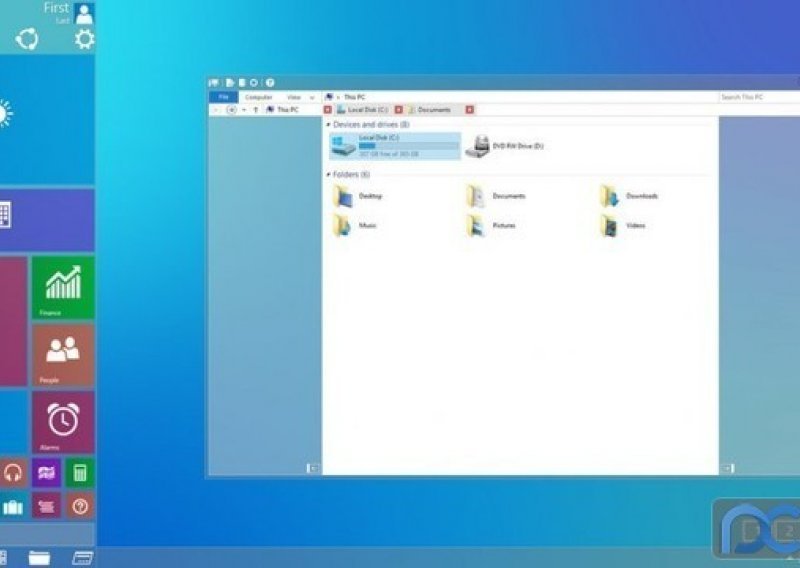Open the Alarms tile
The image size is (800, 568).
pyautogui.click(x=63, y=423)
